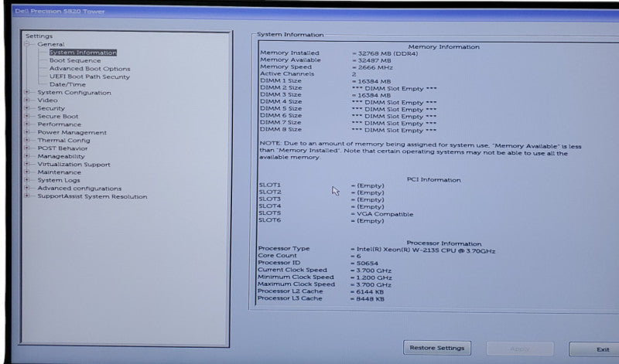Select the Thermal Config category
The height and width of the screenshot is (364, 619).
point(63,141)
